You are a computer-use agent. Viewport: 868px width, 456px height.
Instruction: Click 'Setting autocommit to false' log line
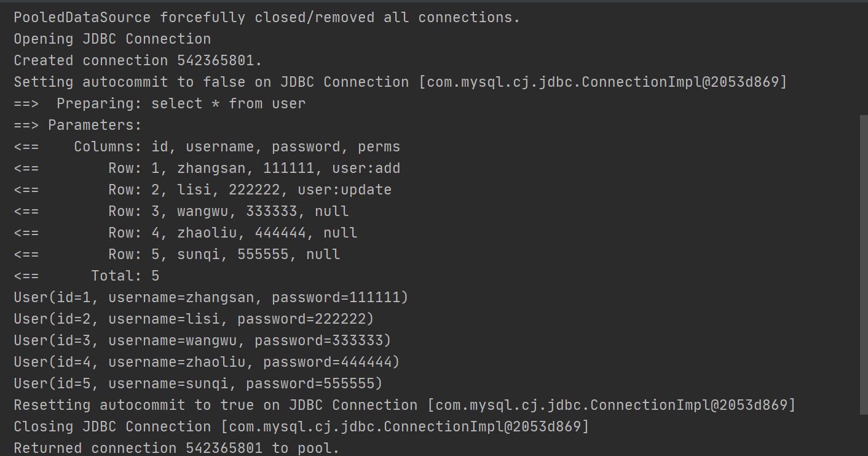(x=400, y=82)
